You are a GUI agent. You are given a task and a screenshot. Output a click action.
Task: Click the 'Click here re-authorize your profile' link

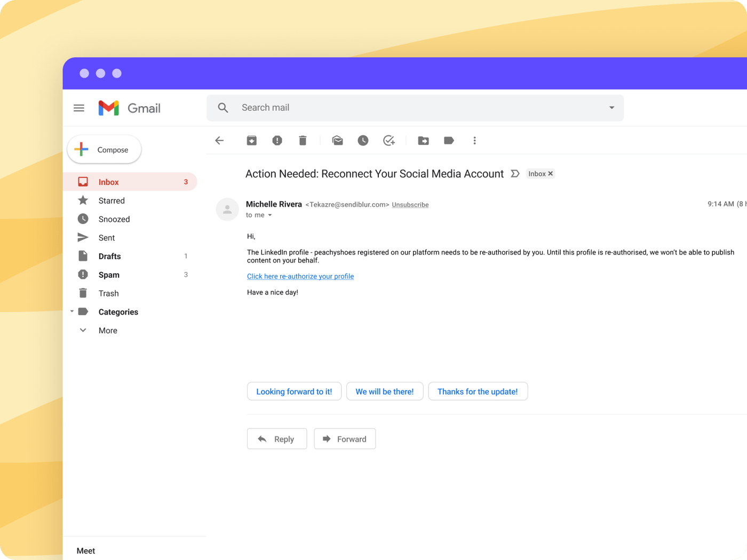pyautogui.click(x=300, y=276)
